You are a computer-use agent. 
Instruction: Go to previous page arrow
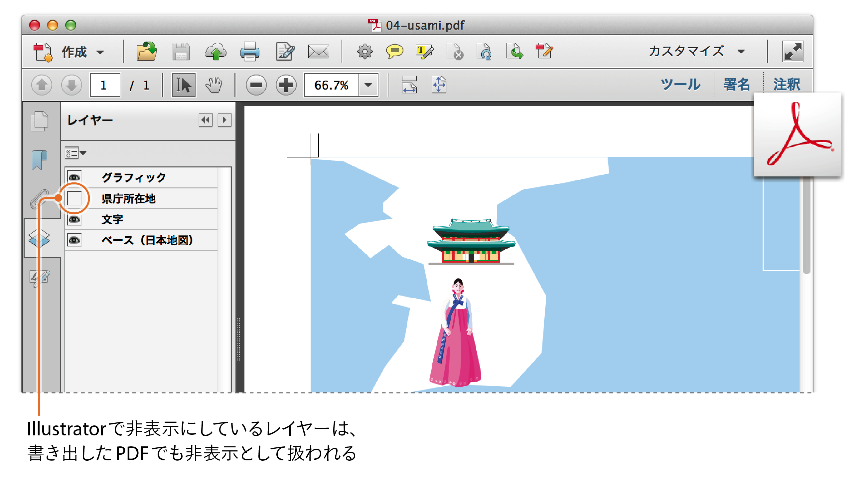(42, 85)
